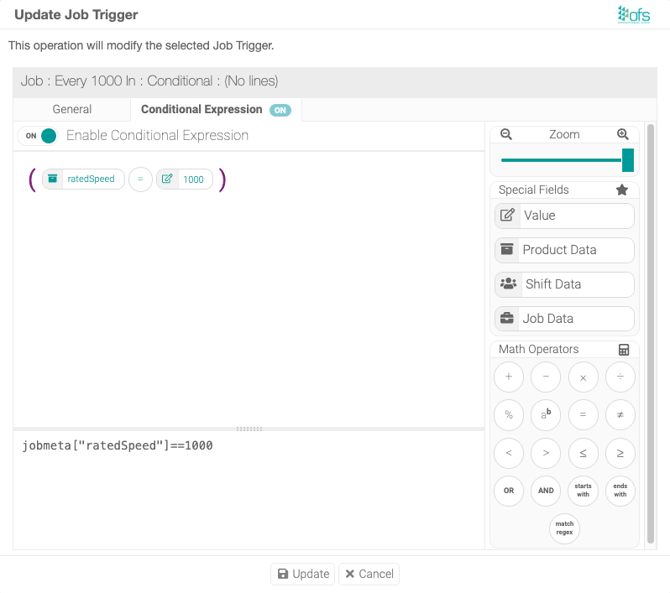Click the zoom in magnifier icon
The width and height of the screenshot is (670, 593).
623,134
